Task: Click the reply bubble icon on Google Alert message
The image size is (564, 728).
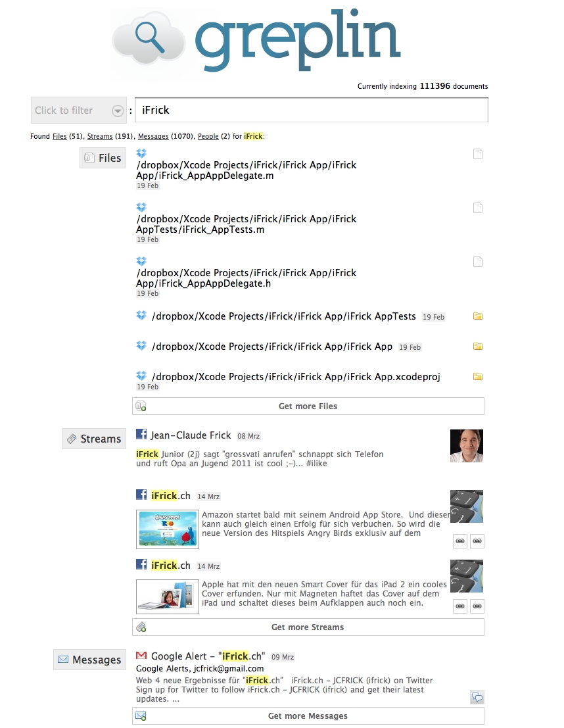Action: (477, 697)
